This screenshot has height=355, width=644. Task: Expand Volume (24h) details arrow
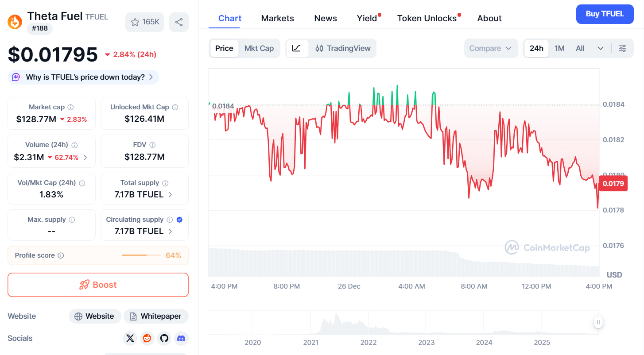[85, 158]
